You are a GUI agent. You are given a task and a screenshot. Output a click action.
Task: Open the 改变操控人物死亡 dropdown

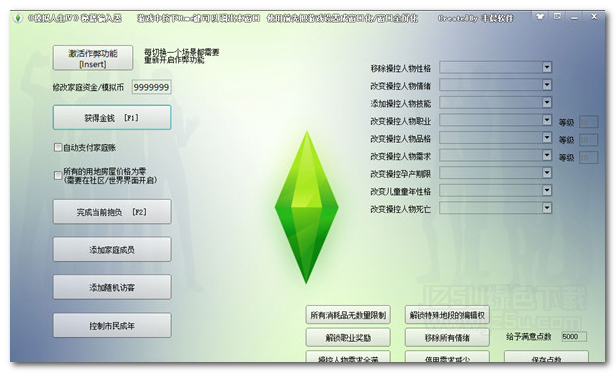coord(547,208)
